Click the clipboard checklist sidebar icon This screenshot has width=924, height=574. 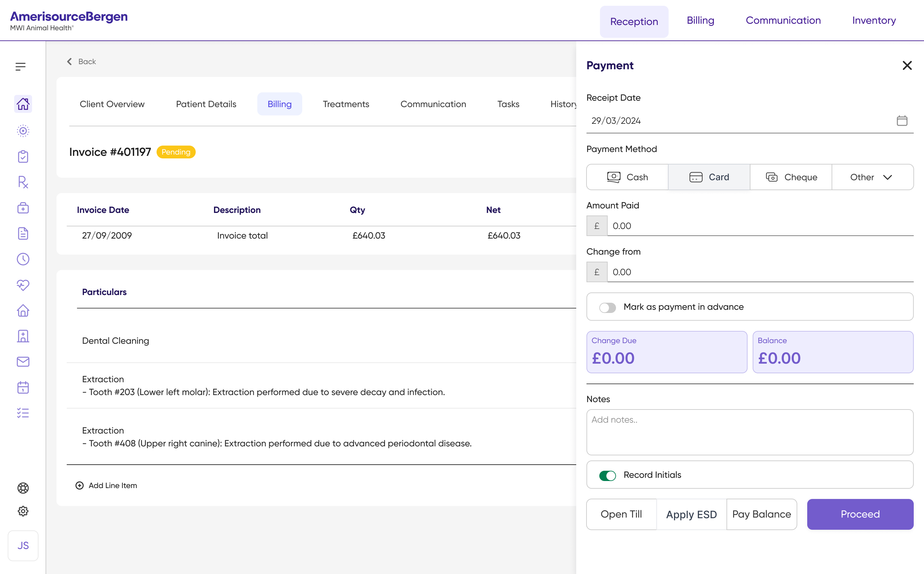point(23,156)
